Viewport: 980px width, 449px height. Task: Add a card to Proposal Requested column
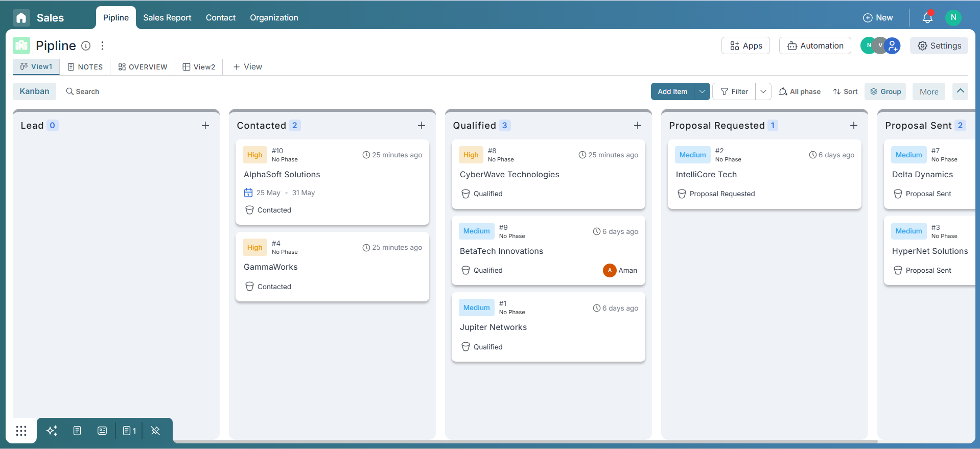(x=854, y=126)
